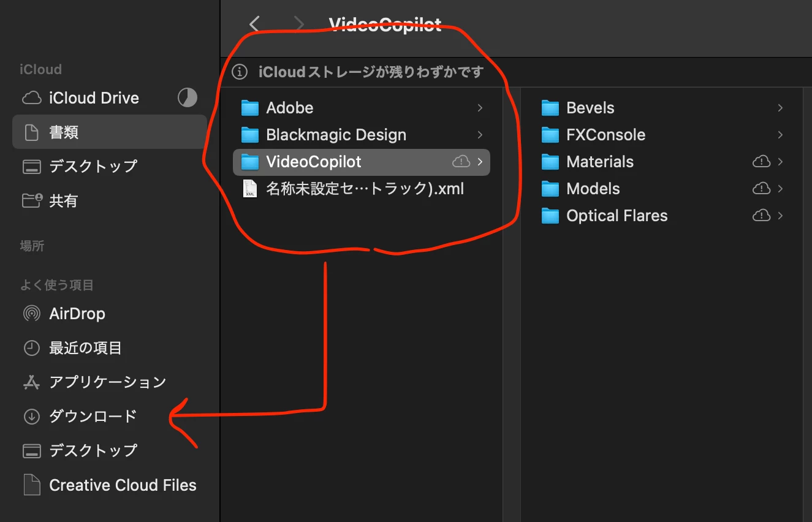Click the FXConsole folder icon

pyautogui.click(x=550, y=135)
